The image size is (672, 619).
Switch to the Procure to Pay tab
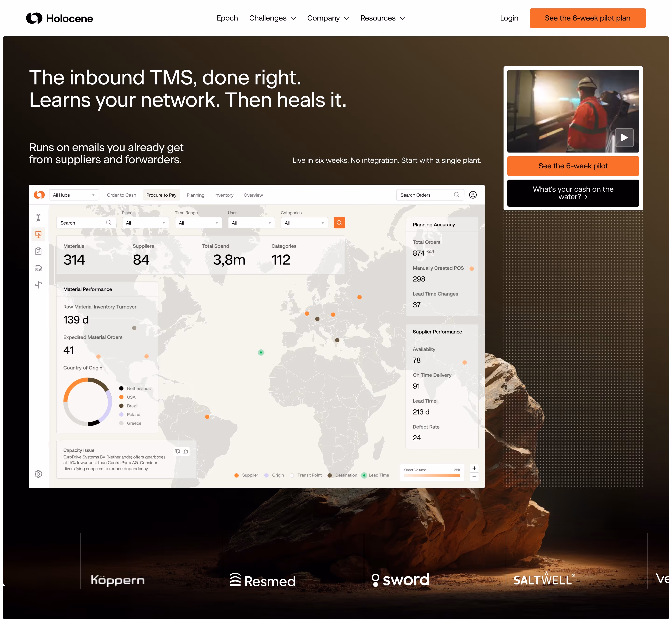click(161, 195)
